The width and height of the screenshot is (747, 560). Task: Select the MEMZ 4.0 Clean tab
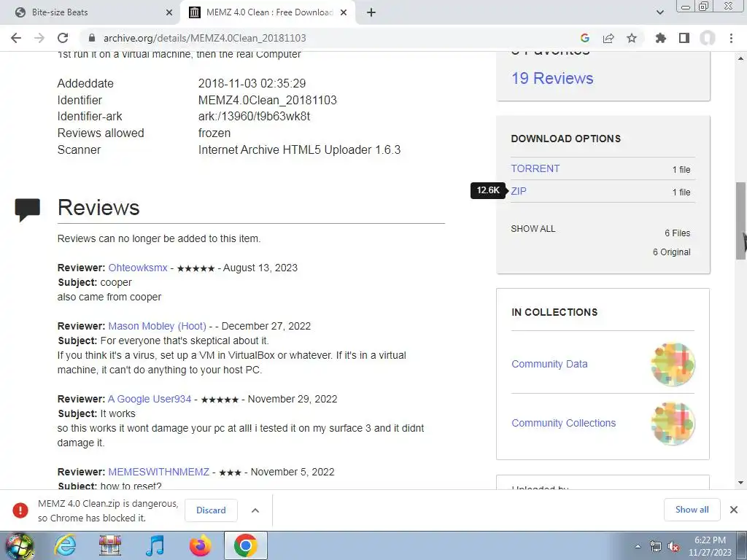[x=268, y=12]
